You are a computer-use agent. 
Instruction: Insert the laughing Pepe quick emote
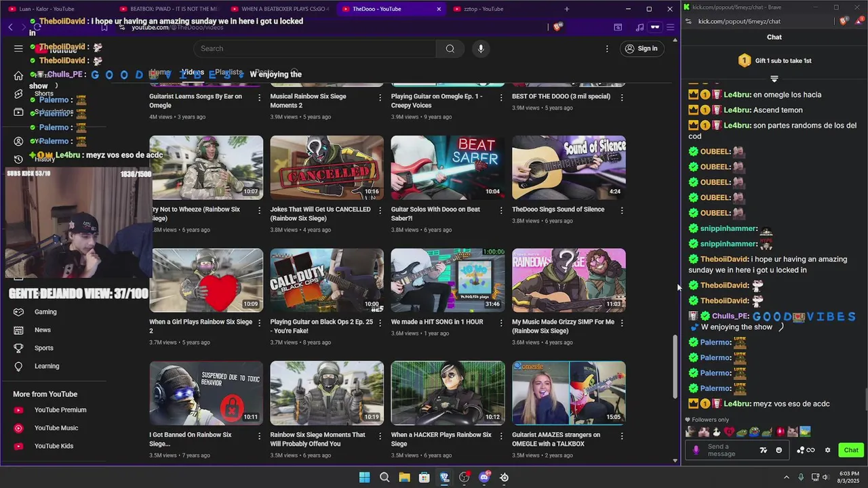coord(754,432)
